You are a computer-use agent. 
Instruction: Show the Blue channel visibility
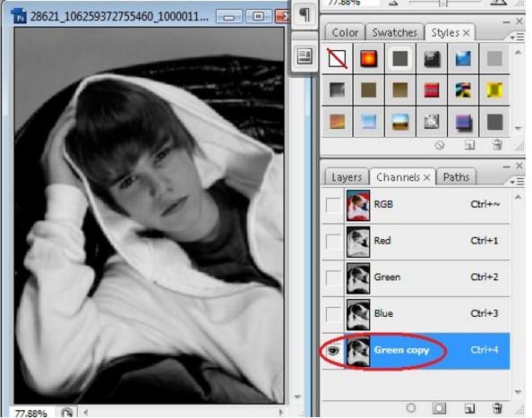[333, 314]
